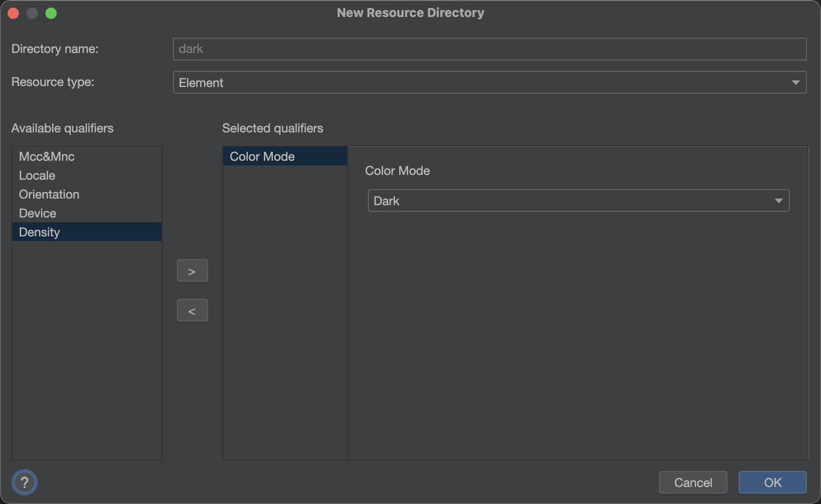Select Color Mode in Selected qualifiers list

(285, 156)
